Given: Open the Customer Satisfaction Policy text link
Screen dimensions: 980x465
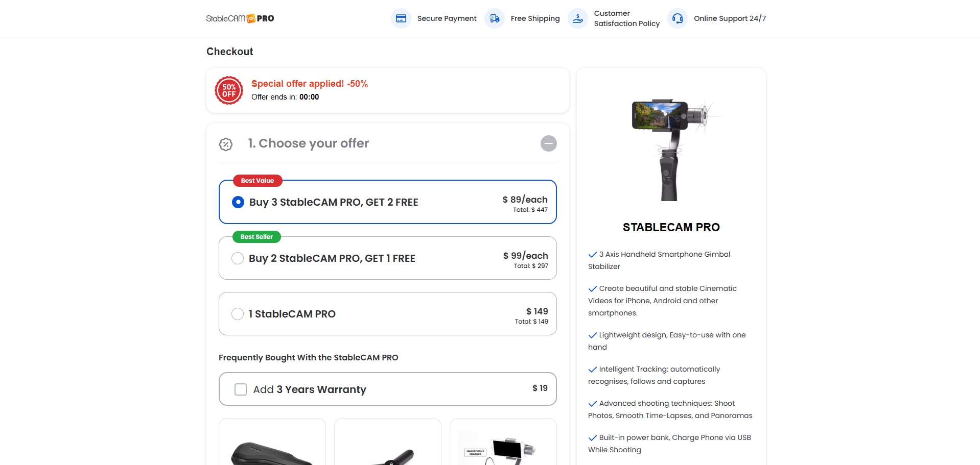Looking at the screenshot, I should click(626, 18).
